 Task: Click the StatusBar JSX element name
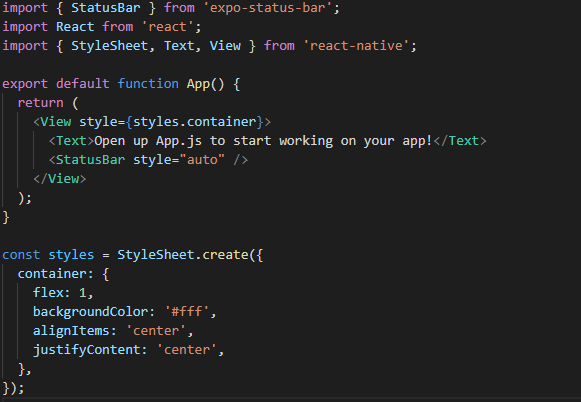(x=90, y=160)
